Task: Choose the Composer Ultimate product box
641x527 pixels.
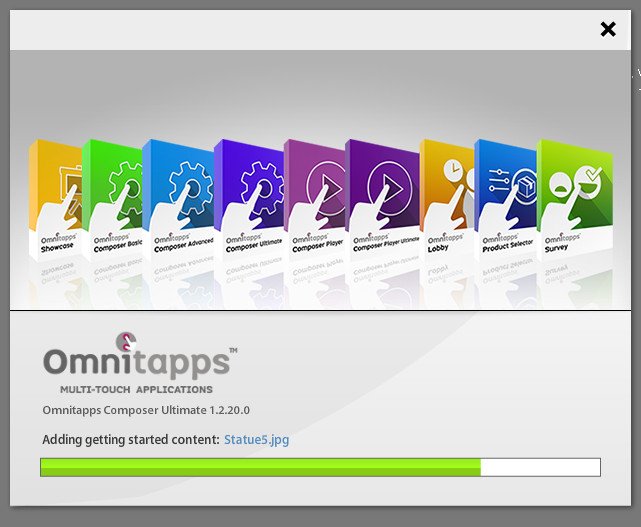Action: tap(249, 200)
